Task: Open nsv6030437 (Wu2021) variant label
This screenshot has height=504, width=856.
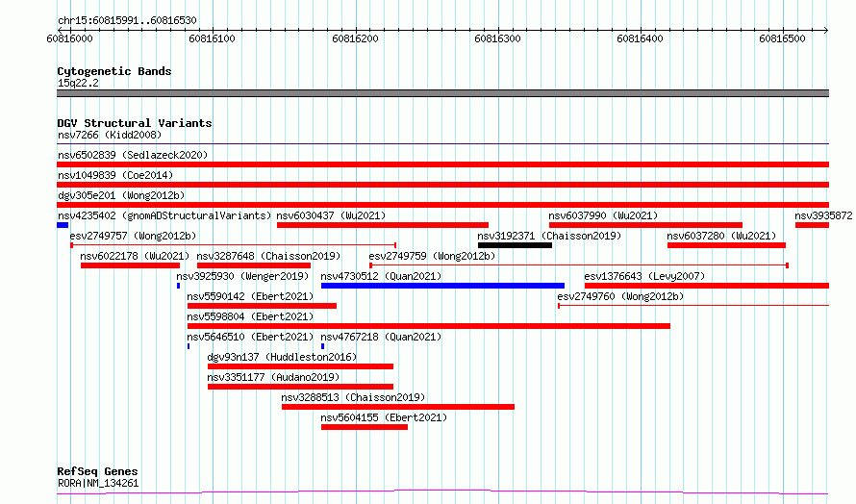Action: coord(331,215)
